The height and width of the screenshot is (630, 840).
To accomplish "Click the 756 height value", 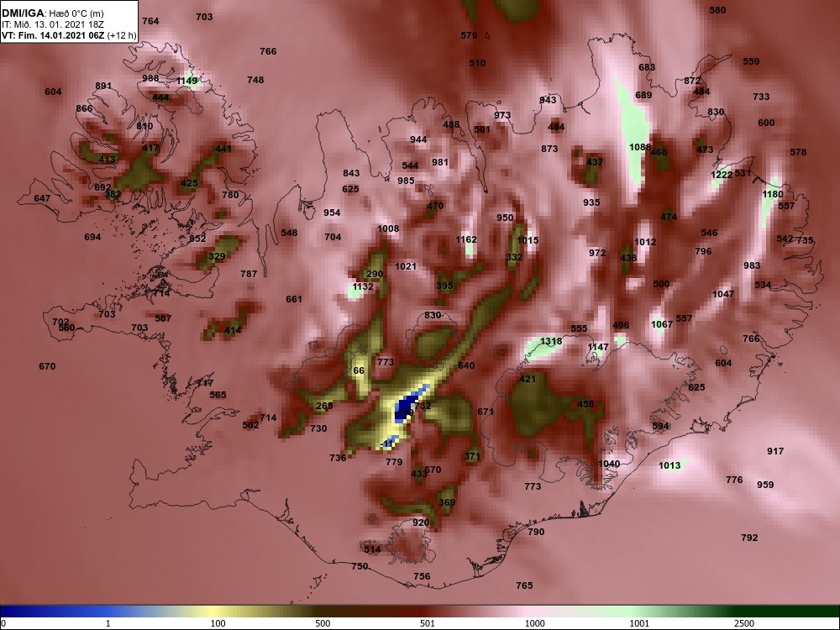I will click(x=422, y=576).
